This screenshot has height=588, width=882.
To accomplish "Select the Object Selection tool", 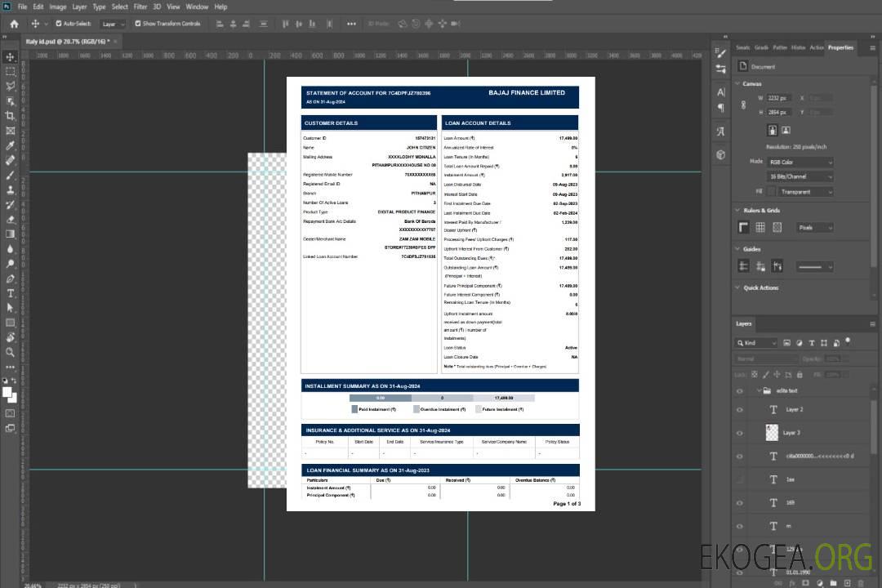I will (x=10, y=101).
